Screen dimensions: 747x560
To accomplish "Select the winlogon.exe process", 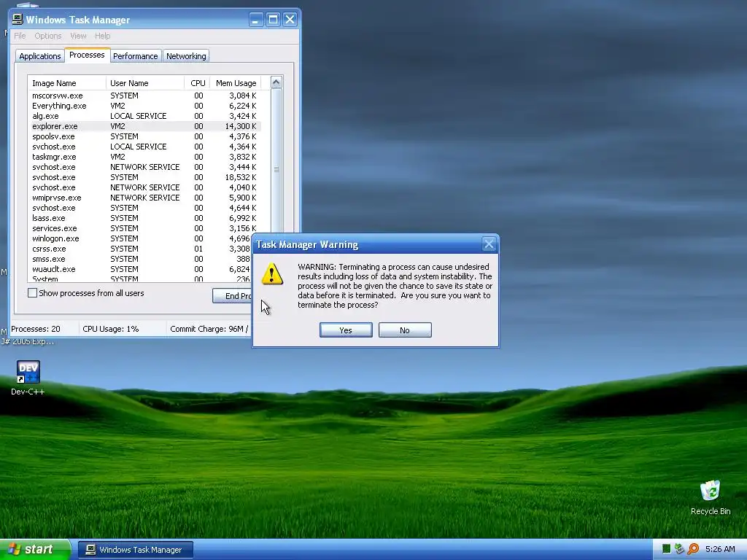I will pyautogui.click(x=140, y=238).
